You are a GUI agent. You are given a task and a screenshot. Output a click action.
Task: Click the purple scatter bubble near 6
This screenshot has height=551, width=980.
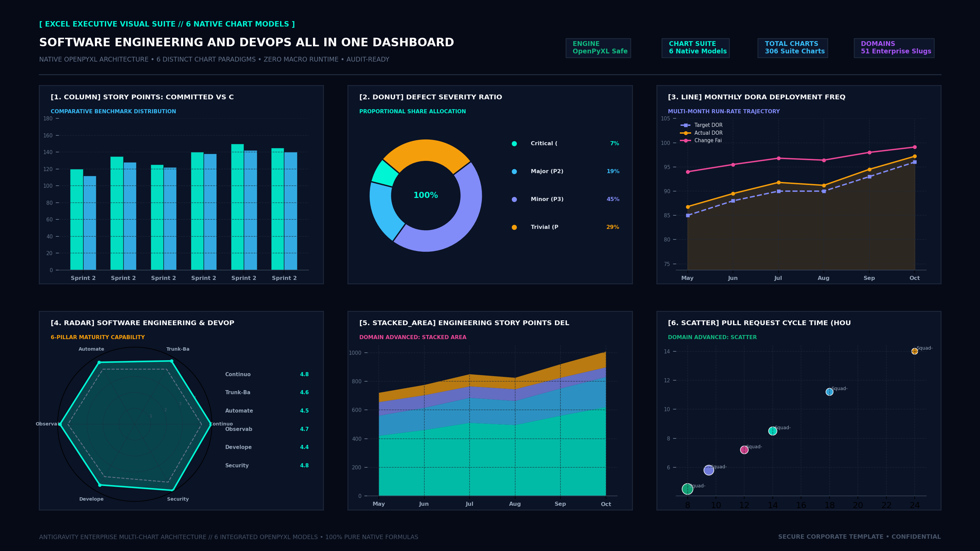click(709, 470)
